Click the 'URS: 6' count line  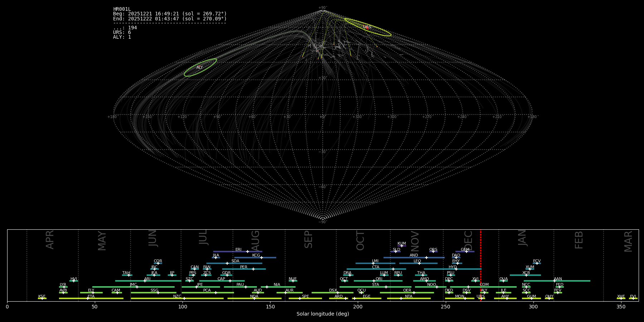pyautogui.click(x=122, y=33)
